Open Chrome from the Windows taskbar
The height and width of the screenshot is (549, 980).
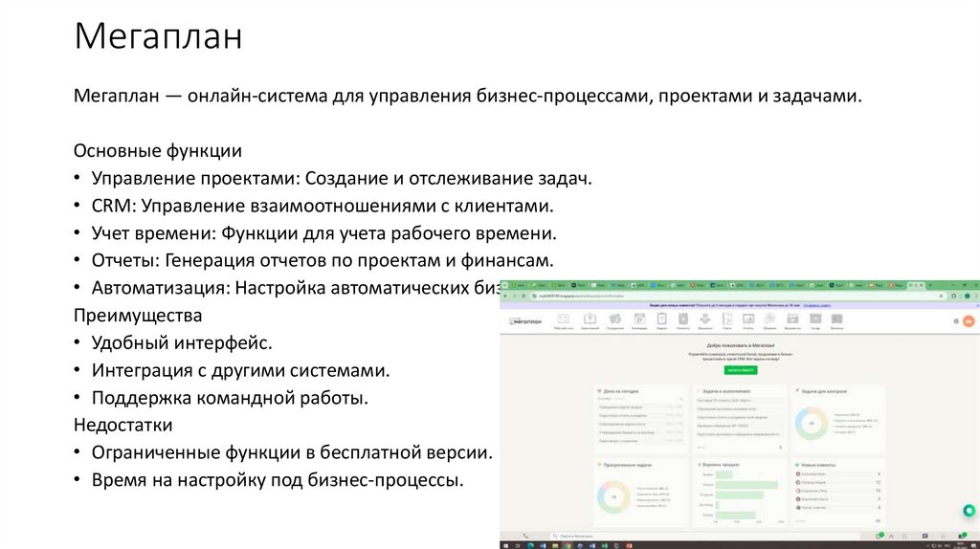click(568, 545)
